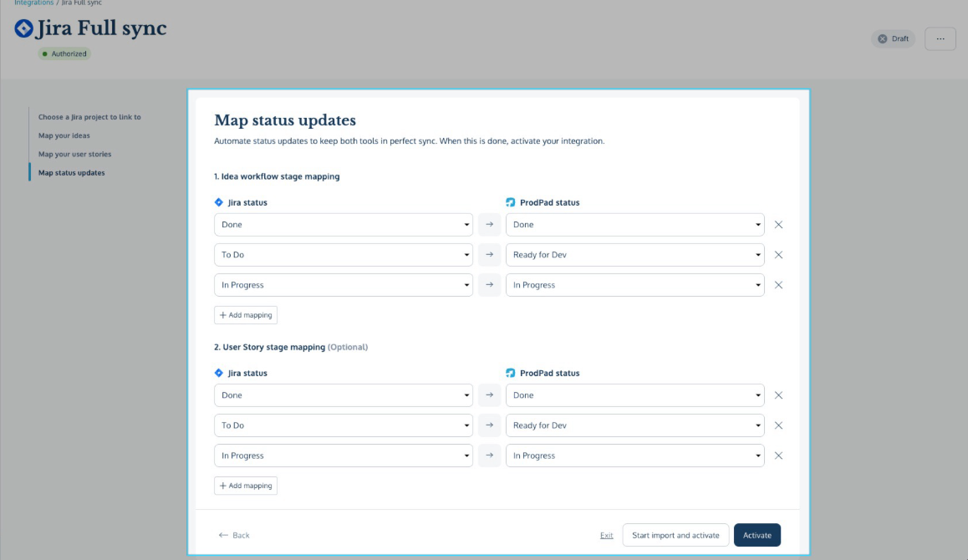
Task: Go to Choose a Jira project step
Action: click(89, 117)
